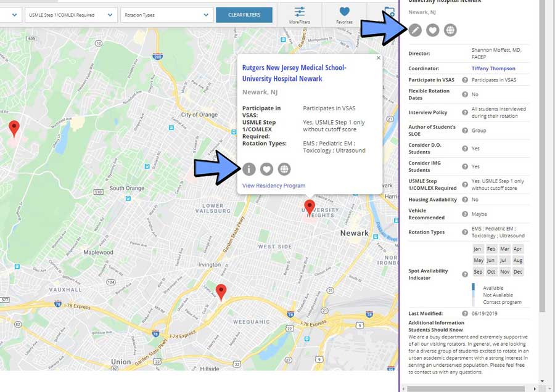
Task: Click globe website icon in sidebar
Action: (x=450, y=30)
